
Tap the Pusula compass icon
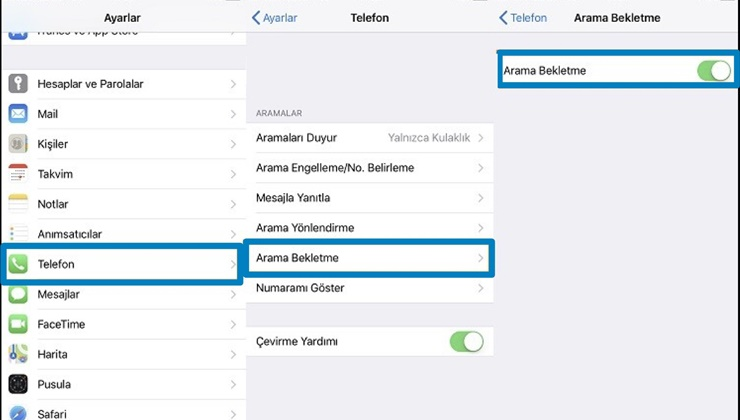point(18,384)
